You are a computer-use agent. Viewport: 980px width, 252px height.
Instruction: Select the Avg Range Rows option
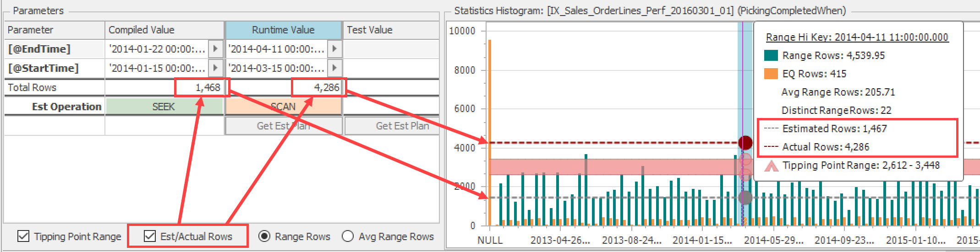click(x=348, y=236)
